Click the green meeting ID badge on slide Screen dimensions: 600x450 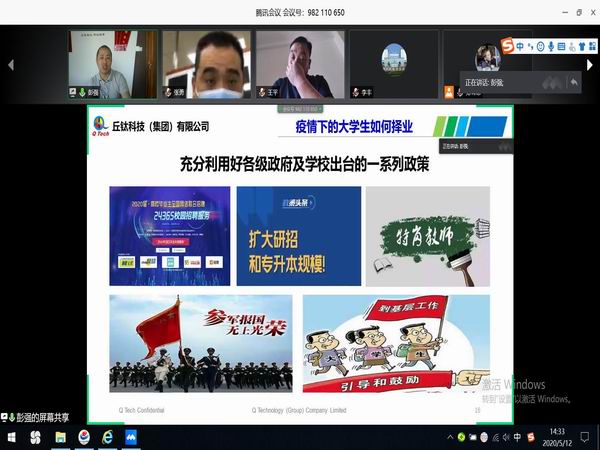pos(300,109)
